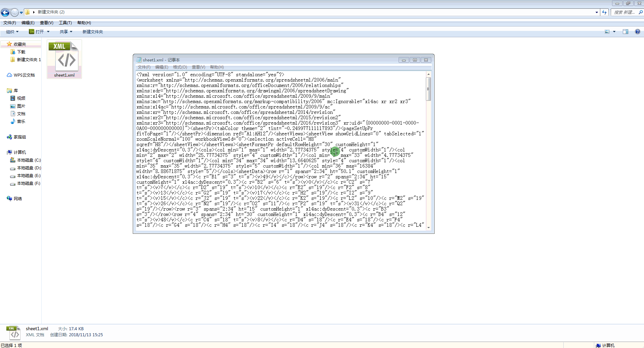Click the folder icon in address bar

pos(28,12)
